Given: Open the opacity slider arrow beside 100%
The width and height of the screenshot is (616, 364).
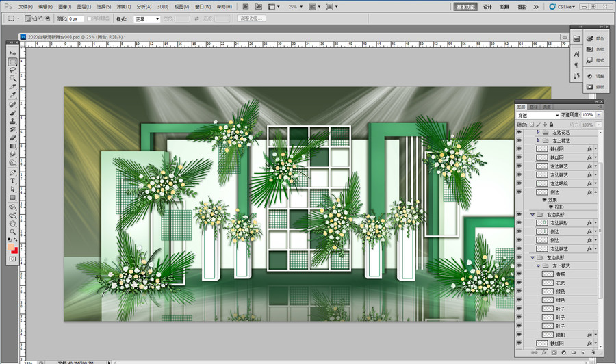Looking at the screenshot, I should pyautogui.click(x=599, y=115).
